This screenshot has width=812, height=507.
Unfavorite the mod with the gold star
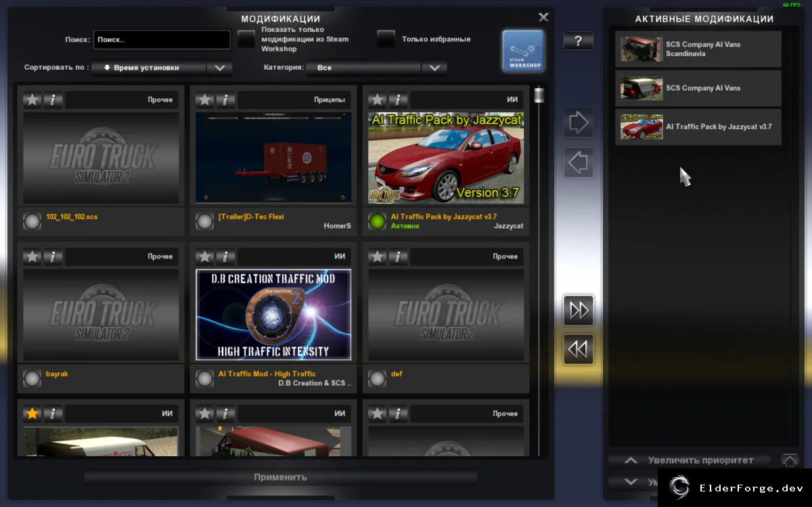(x=32, y=414)
